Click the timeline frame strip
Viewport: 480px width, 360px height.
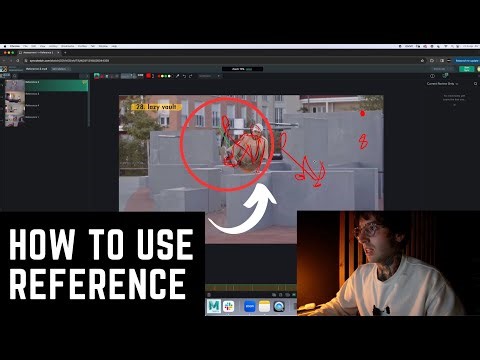tap(251, 287)
